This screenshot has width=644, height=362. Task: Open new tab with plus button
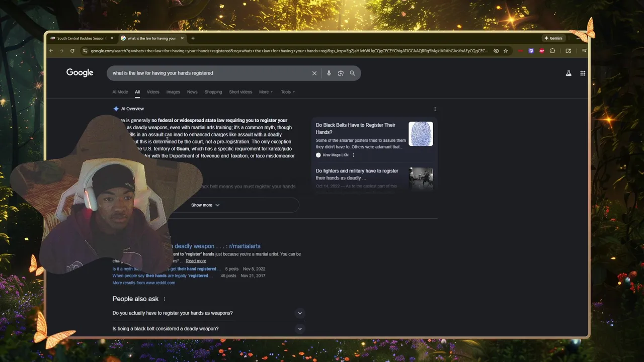pos(193,38)
